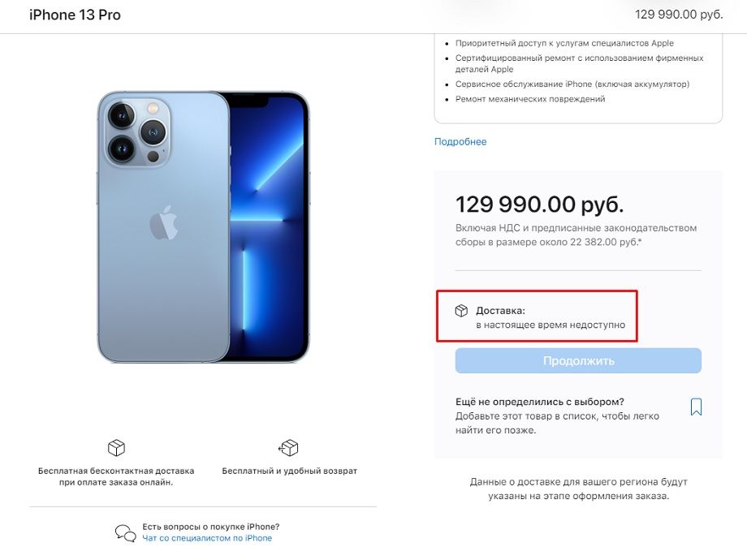Click the free return box icon

[288, 447]
